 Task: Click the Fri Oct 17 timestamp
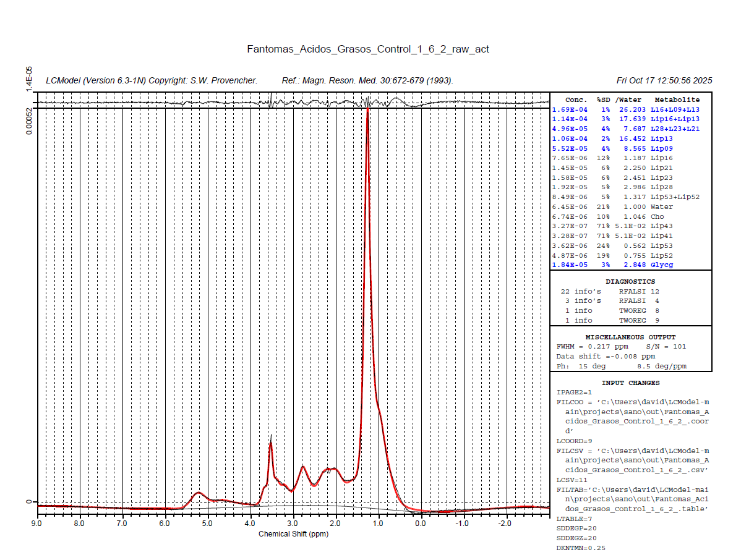coord(664,81)
